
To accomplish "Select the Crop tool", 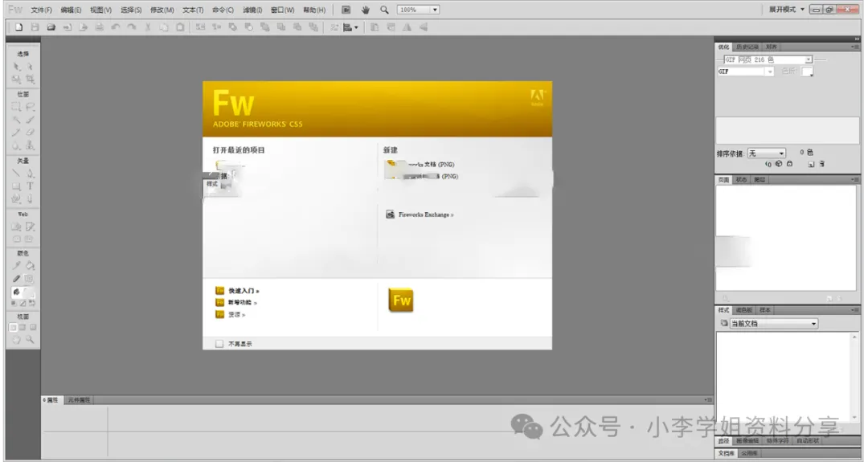I will [30, 80].
